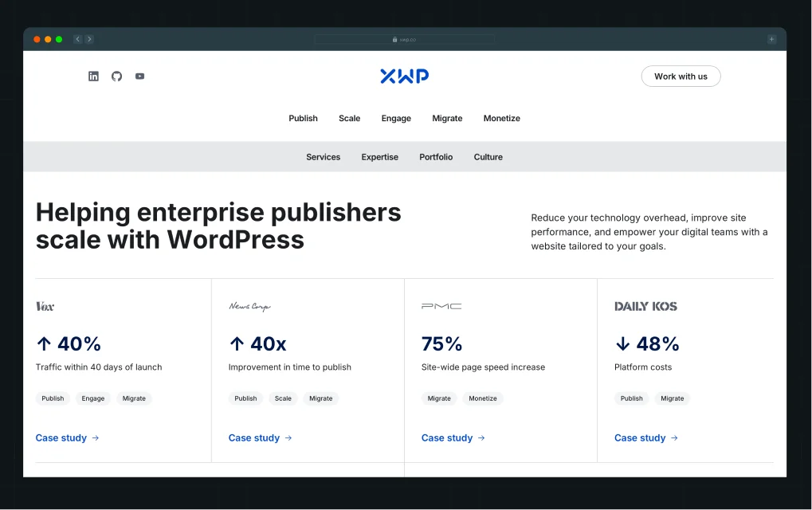Click the browser address bar
This screenshot has height=510, width=812.
coord(405,39)
